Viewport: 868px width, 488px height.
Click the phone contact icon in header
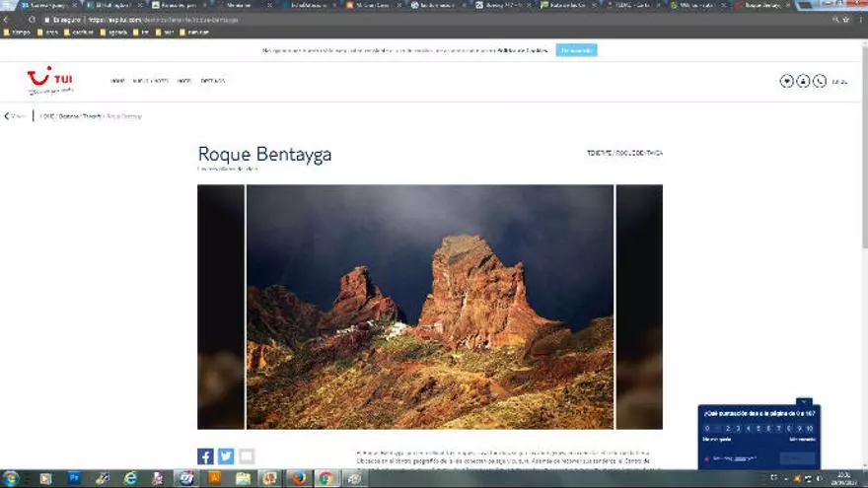pos(819,81)
